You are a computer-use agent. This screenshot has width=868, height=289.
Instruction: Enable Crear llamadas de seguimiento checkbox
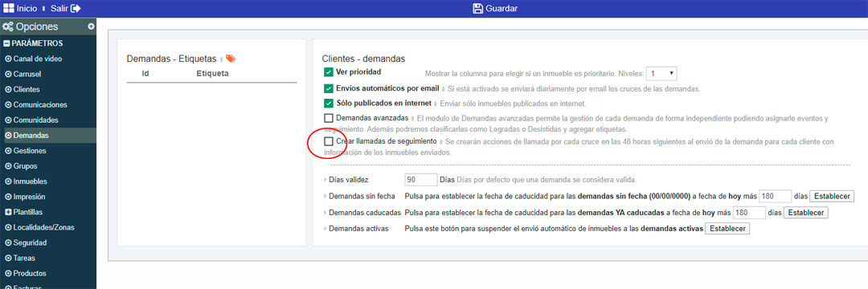[328, 141]
